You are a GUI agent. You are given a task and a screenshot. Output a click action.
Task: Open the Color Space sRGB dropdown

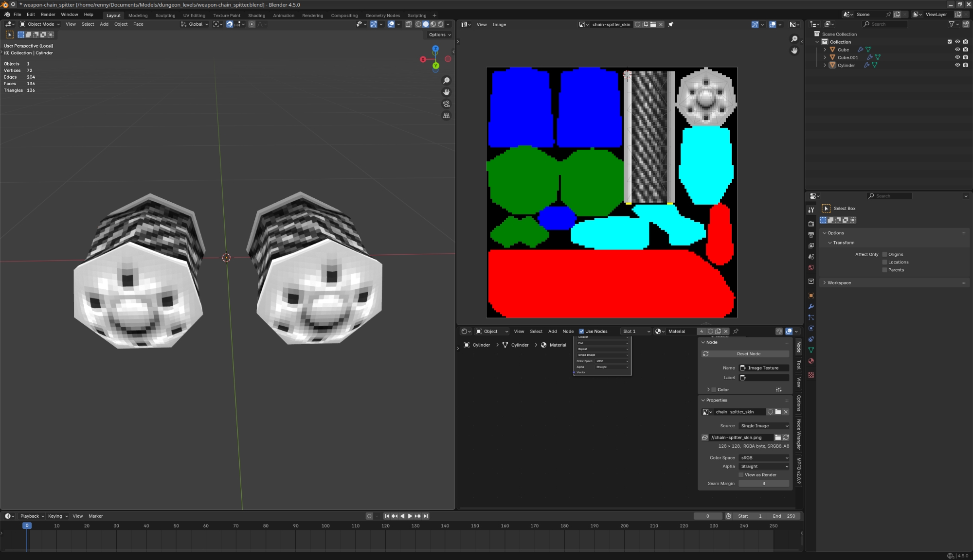tap(764, 458)
